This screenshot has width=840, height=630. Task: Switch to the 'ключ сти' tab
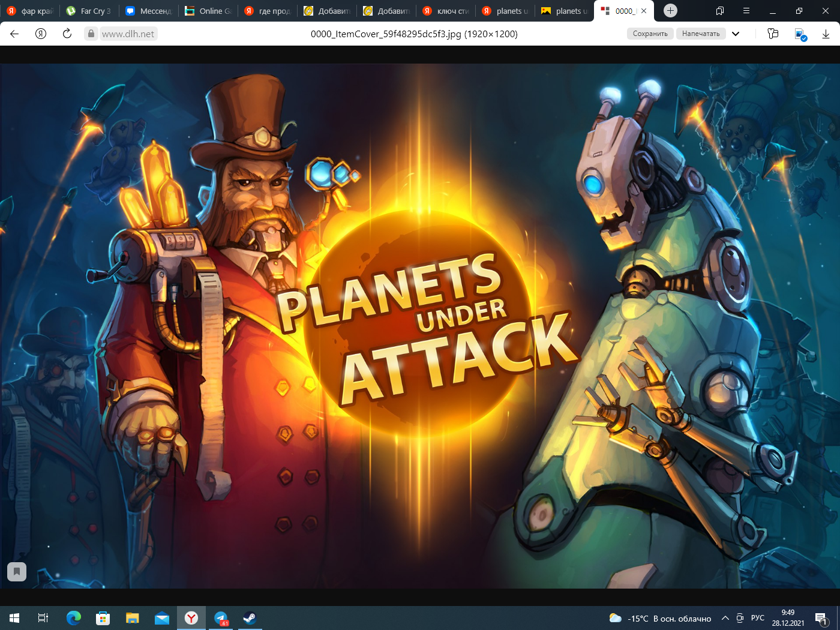pos(446,11)
